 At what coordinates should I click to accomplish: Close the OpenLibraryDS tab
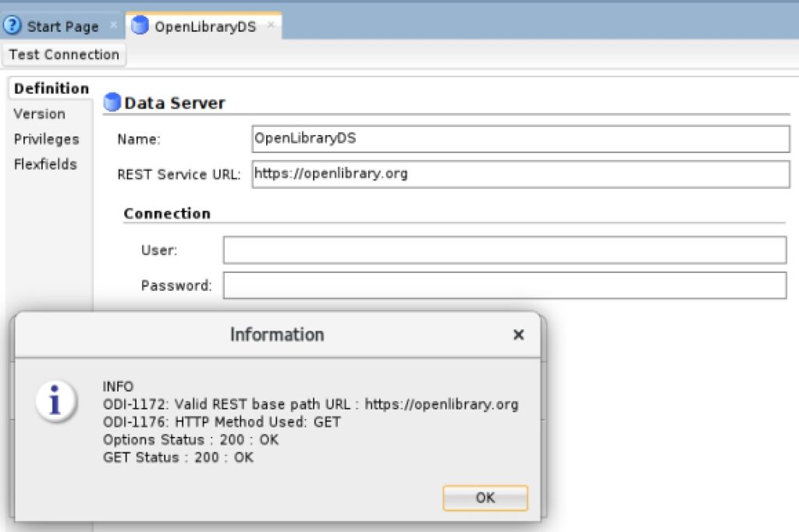pyautogui.click(x=271, y=24)
